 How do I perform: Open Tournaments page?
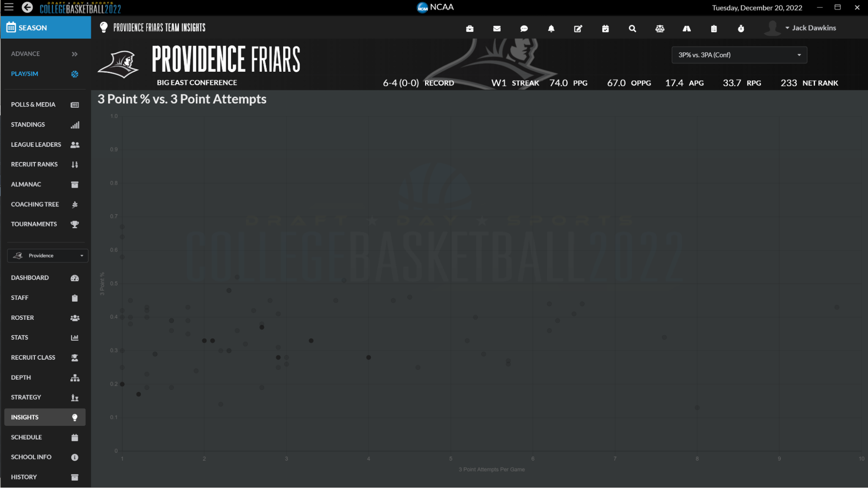[45, 224]
